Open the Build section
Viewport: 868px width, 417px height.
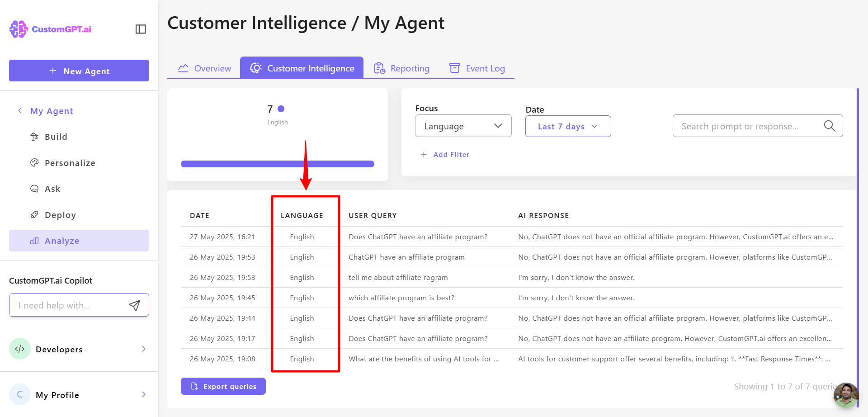click(x=56, y=137)
